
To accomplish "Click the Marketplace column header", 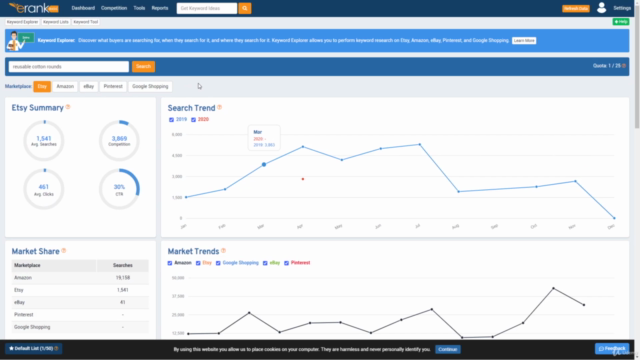I will tap(54, 265).
